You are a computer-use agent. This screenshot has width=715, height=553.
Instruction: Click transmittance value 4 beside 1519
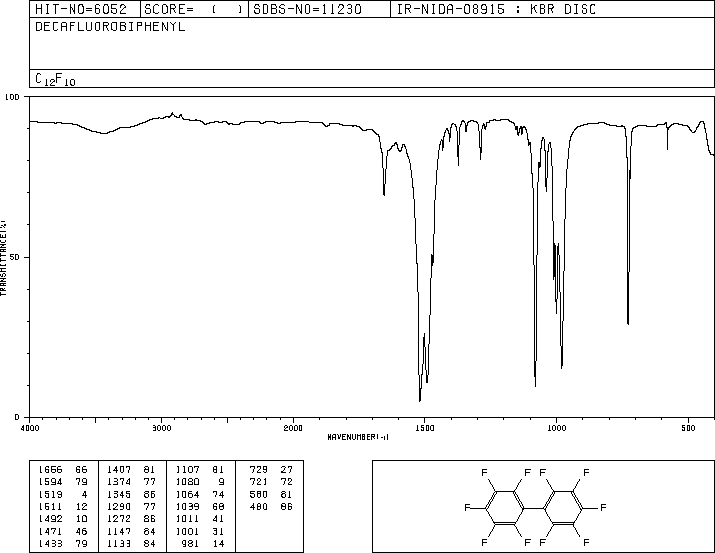pyautogui.click(x=84, y=494)
